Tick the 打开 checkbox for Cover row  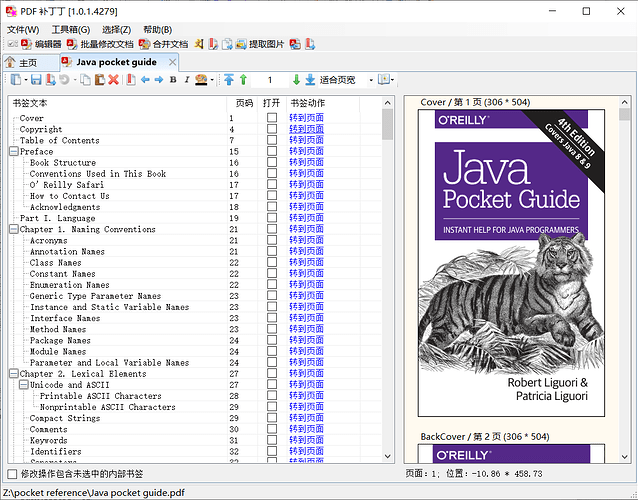click(272, 118)
